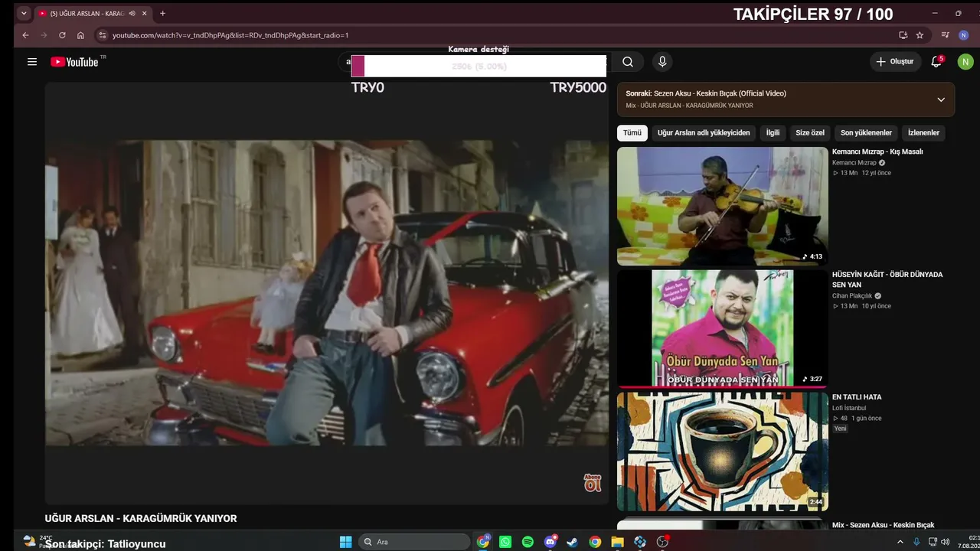Screen dimensions: 980x551
Task: Open the YouTube account avatar menu
Action: click(x=965, y=62)
